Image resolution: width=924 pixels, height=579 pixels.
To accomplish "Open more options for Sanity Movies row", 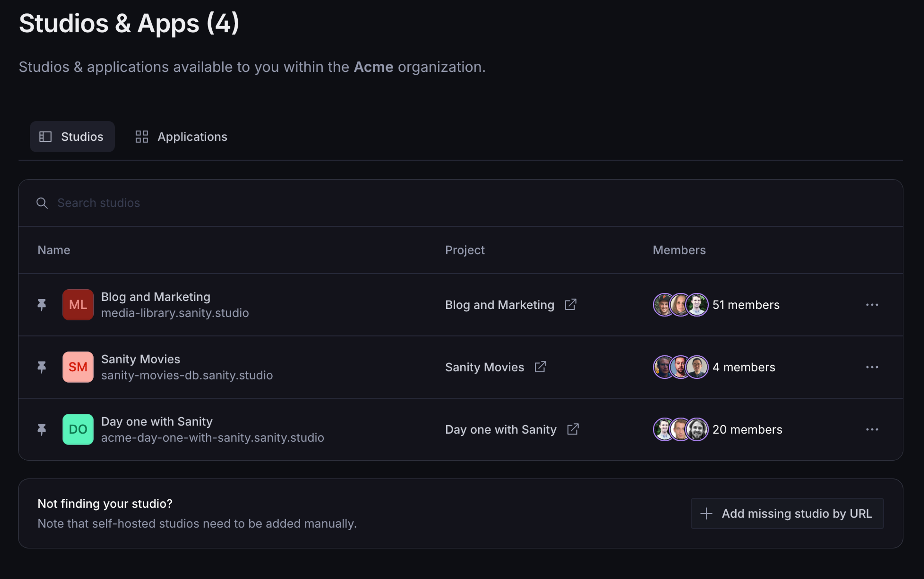I will click(872, 367).
